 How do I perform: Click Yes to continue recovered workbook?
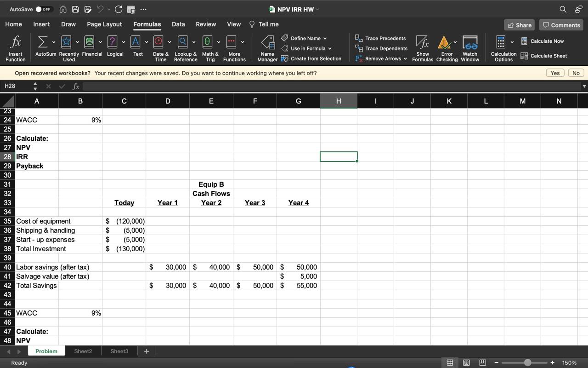click(x=554, y=73)
